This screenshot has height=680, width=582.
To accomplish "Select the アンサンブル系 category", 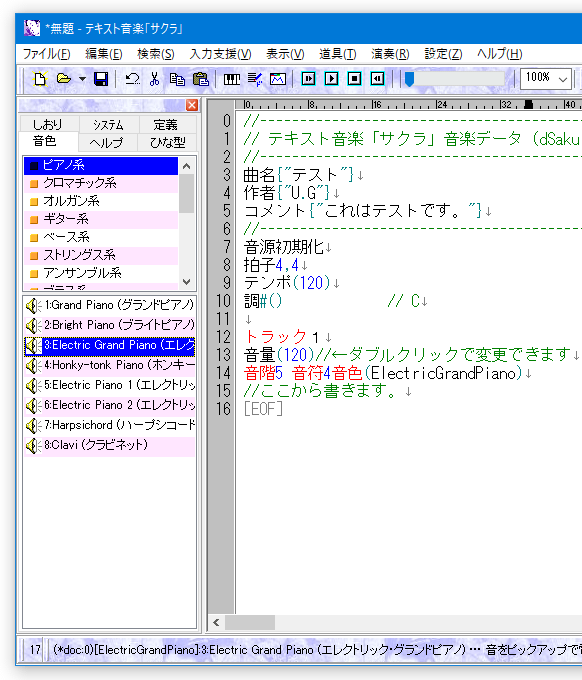I will click(x=101, y=273).
